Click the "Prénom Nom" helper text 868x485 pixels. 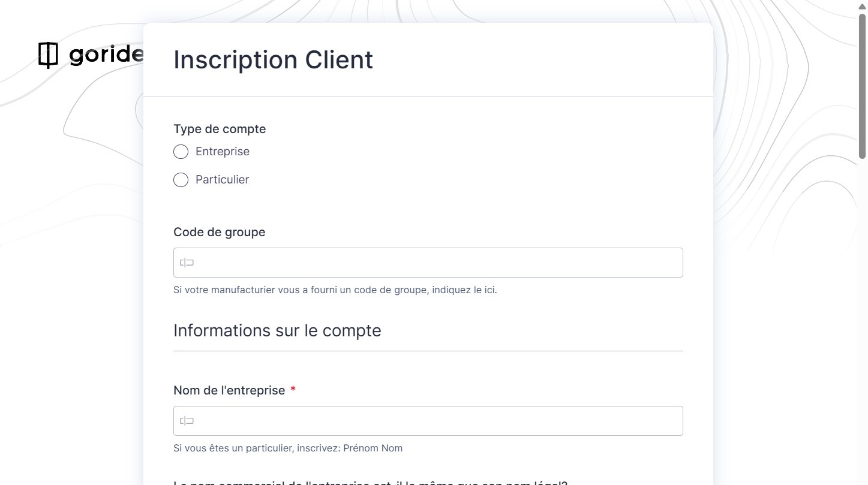point(287,448)
